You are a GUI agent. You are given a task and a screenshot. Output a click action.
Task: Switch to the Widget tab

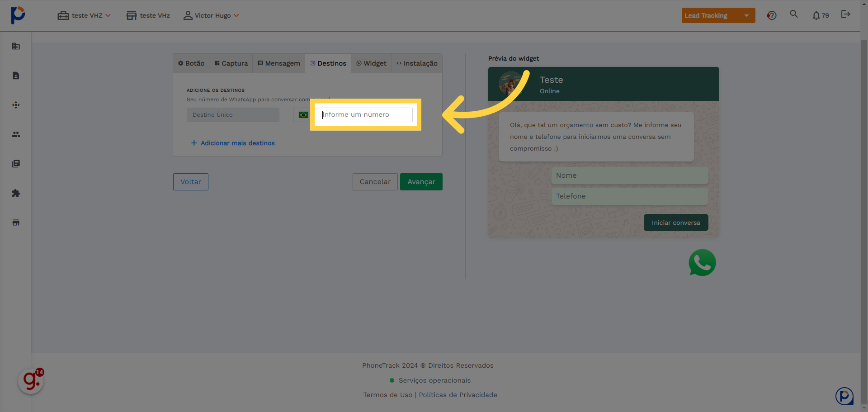[x=371, y=63]
